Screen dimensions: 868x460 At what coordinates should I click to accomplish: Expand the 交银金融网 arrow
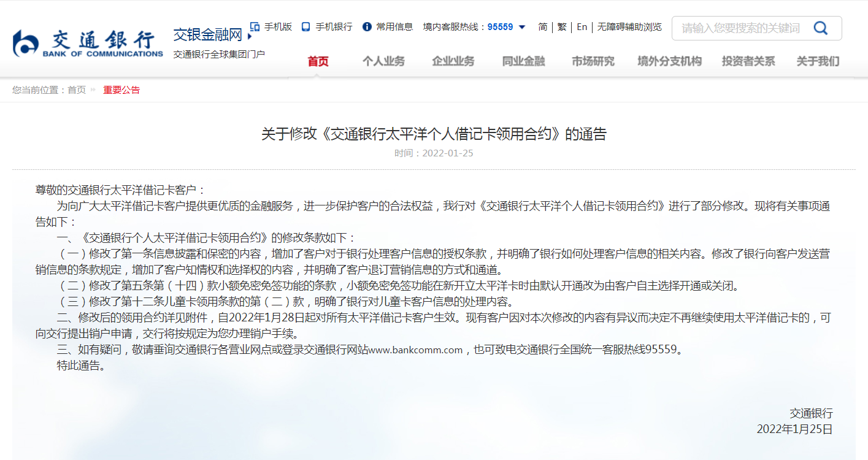249,37
